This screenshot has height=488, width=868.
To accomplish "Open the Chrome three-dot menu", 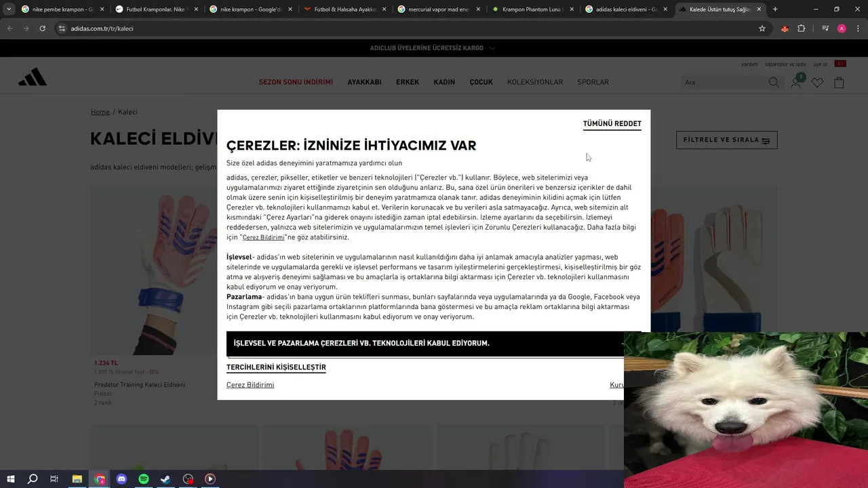I will [858, 28].
